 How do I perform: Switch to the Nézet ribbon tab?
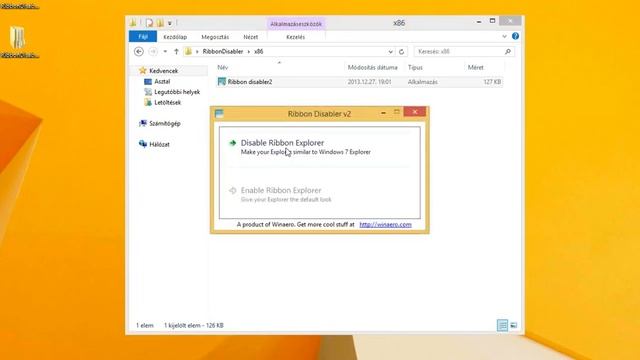(251, 37)
